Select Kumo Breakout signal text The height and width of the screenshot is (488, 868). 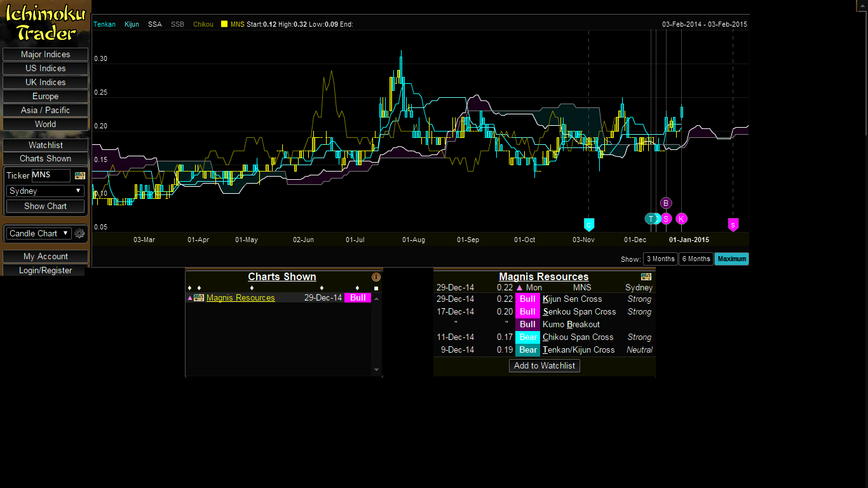pos(571,325)
